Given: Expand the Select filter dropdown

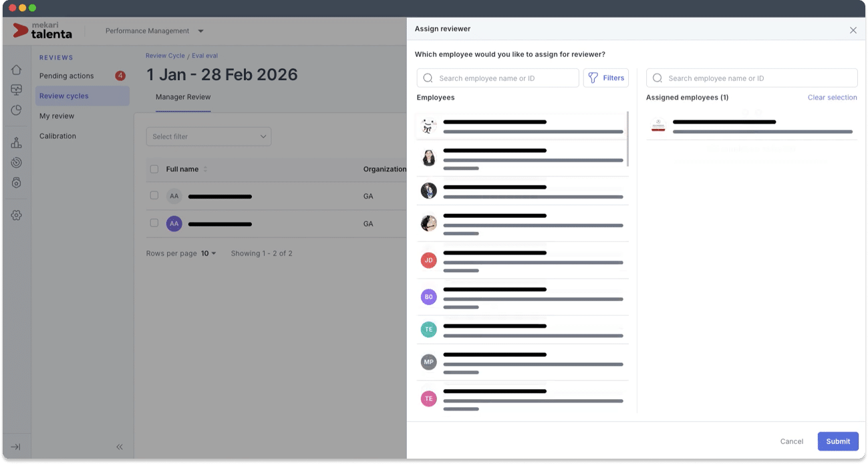Looking at the screenshot, I should tap(208, 136).
